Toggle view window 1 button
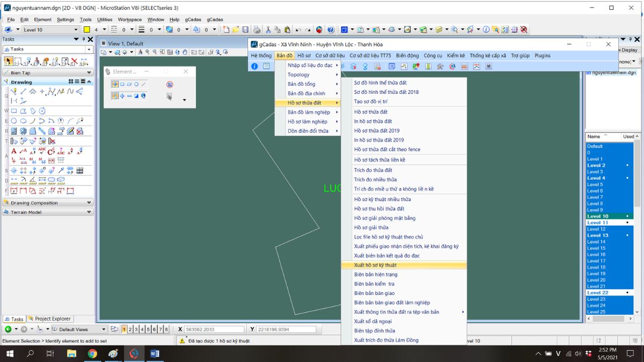 pyautogui.click(x=124, y=329)
